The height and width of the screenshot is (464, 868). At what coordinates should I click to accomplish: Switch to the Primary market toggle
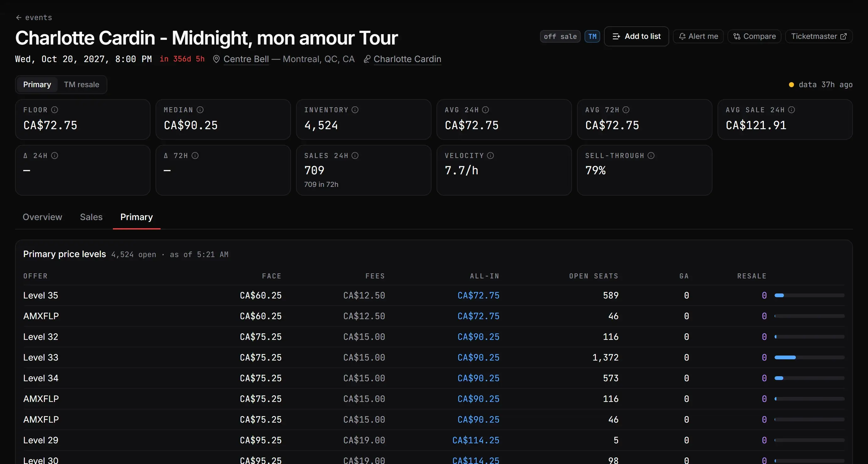(x=37, y=85)
